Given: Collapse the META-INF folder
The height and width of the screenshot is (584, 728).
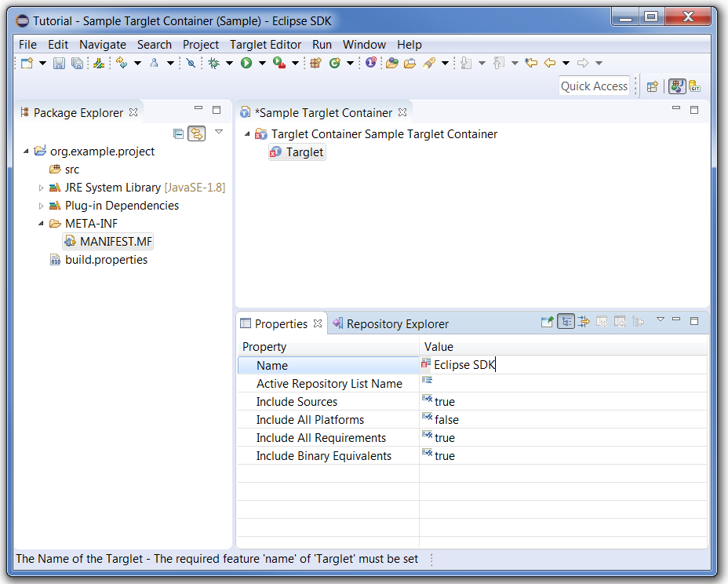Looking at the screenshot, I should point(41,224).
